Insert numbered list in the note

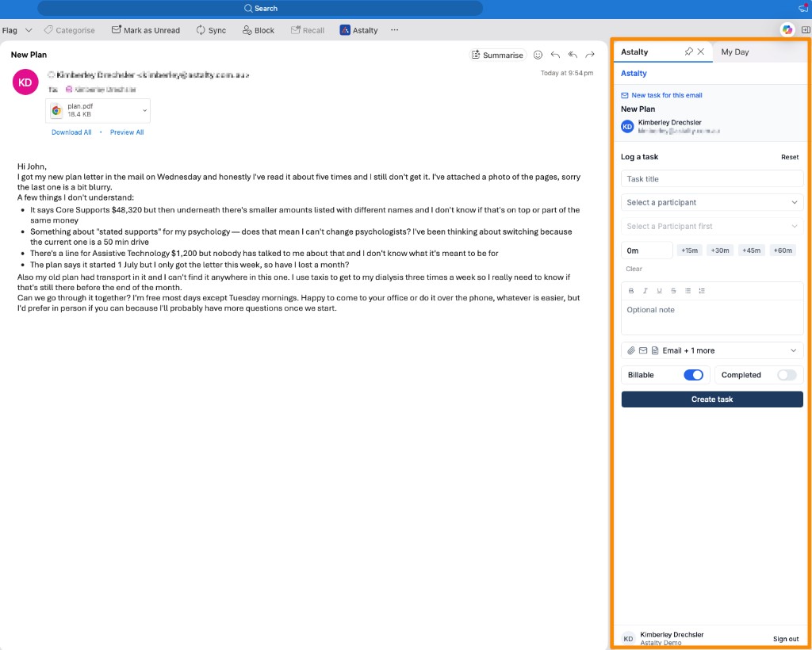pyautogui.click(x=702, y=291)
